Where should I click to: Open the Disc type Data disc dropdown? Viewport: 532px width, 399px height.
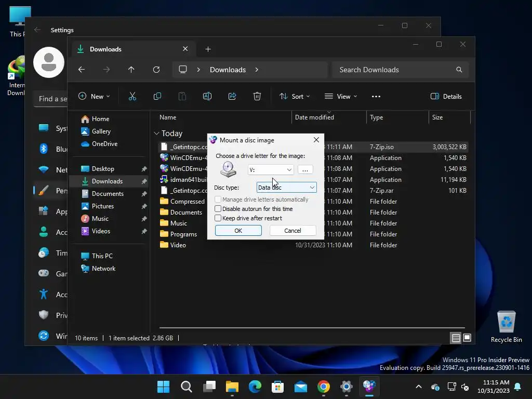point(287,187)
